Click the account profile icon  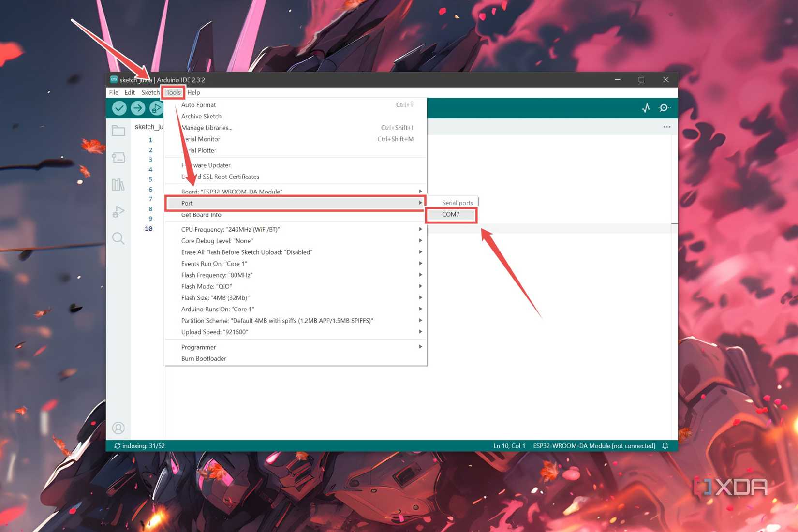tap(118, 428)
